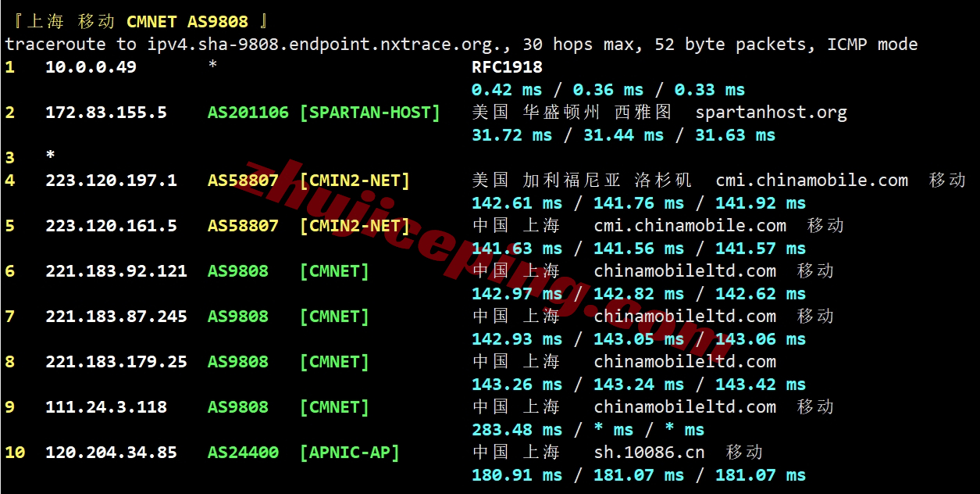
Task: Click "美国 加利福尼亚 洛杉矶" location text
Action: pos(582,181)
